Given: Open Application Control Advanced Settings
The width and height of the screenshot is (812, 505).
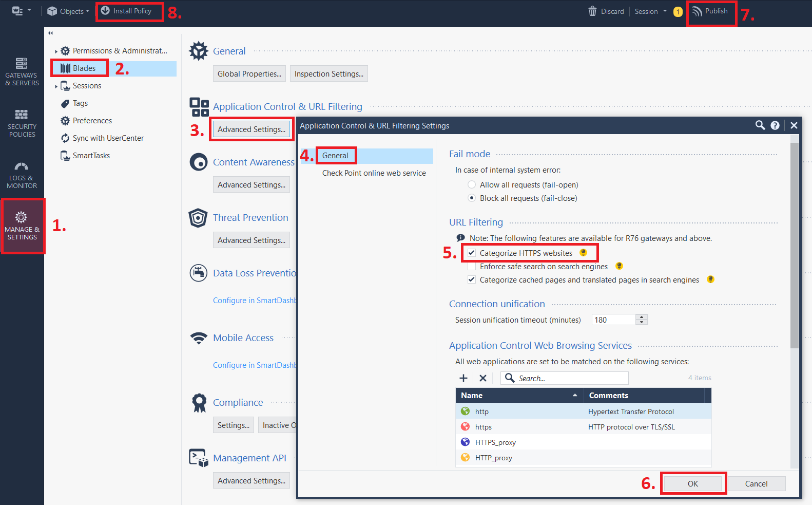Looking at the screenshot, I should (x=252, y=129).
